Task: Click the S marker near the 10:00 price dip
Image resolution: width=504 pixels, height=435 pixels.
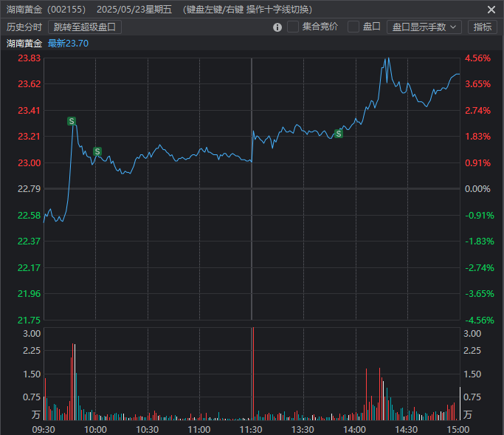Action: click(x=97, y=151)
